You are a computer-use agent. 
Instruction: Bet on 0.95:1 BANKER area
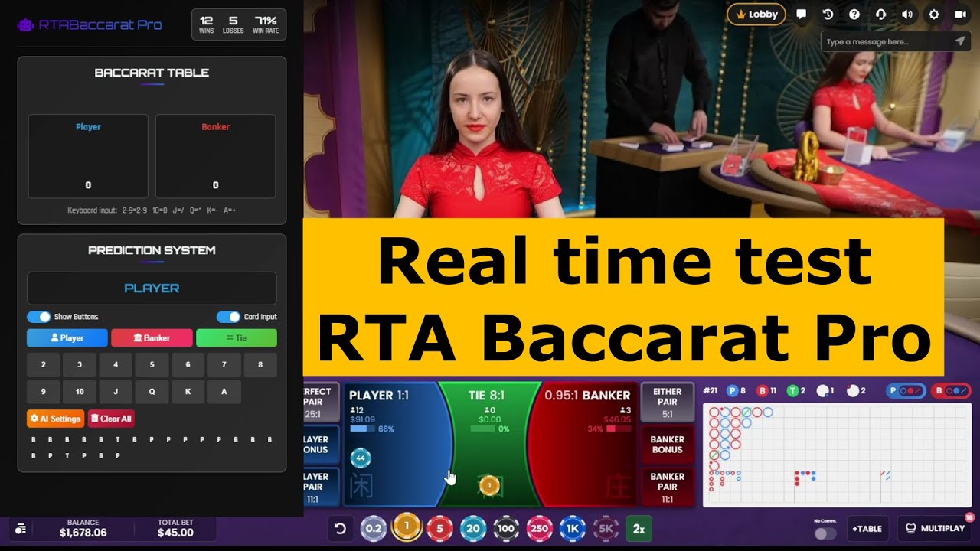[x=583, y=445]
